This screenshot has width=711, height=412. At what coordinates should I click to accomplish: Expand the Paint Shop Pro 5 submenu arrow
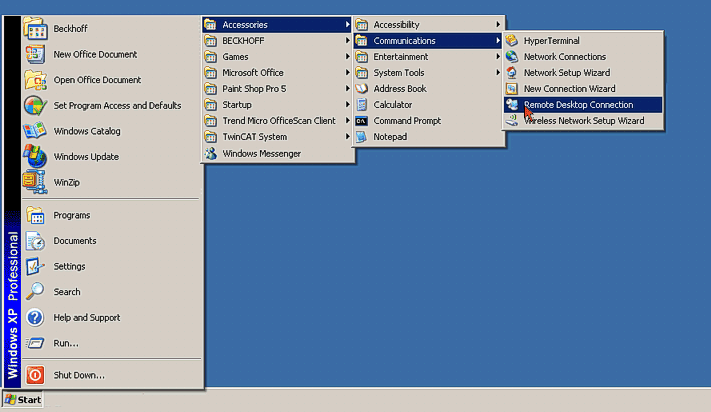[347, 89]
